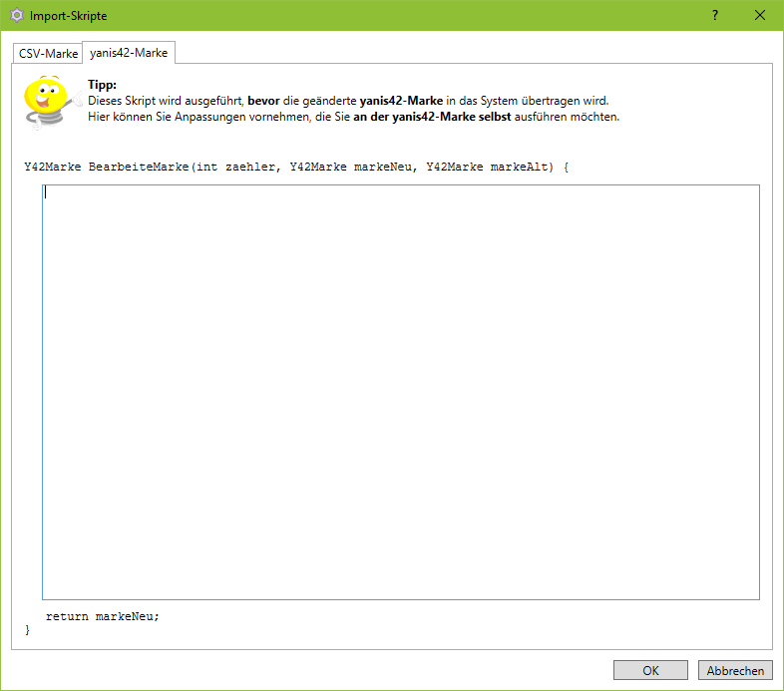
Task: Click the bold word "bevor" in tip
Action: click(x=264, y=101)
